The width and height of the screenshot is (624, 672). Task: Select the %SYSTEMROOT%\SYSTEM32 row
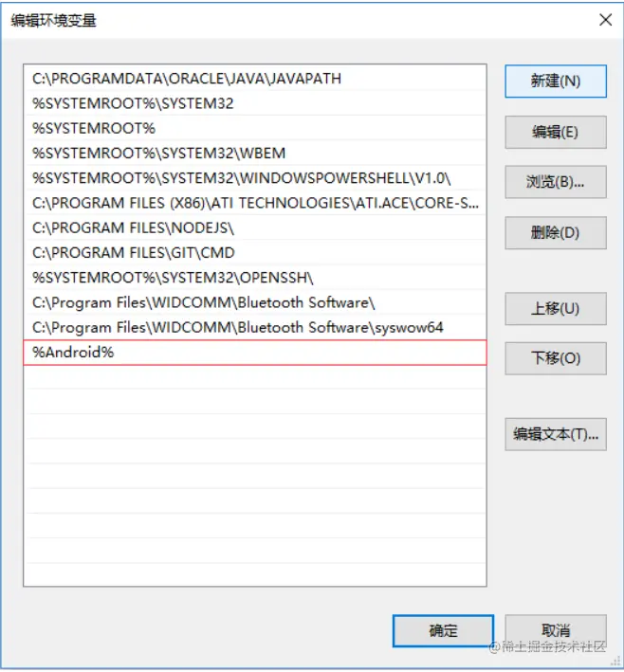[255, 103]
